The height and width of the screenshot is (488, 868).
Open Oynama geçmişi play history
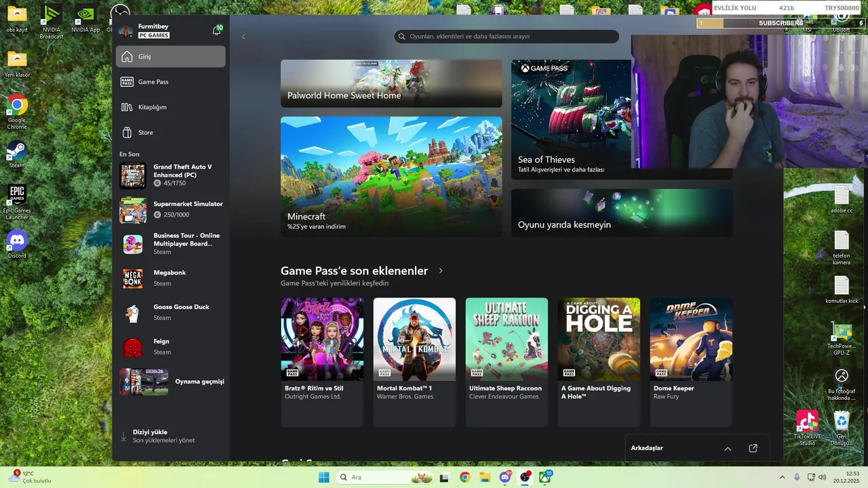[172, 382]
